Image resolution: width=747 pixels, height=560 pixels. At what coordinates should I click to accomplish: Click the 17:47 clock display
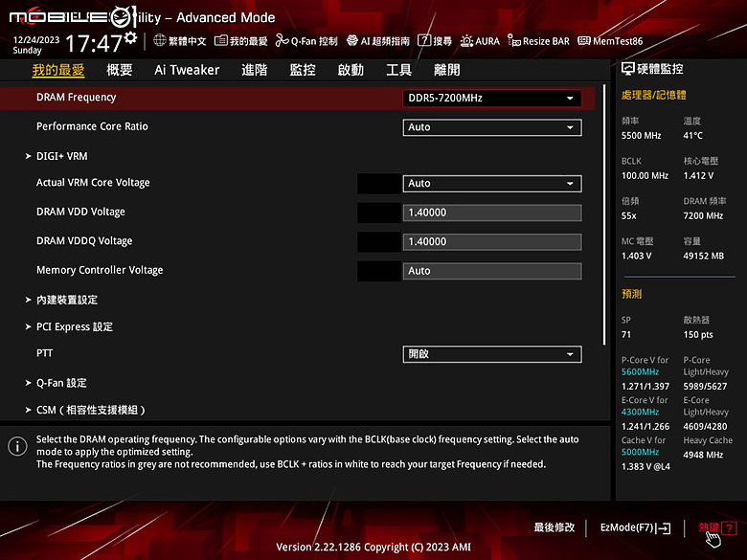94,43
